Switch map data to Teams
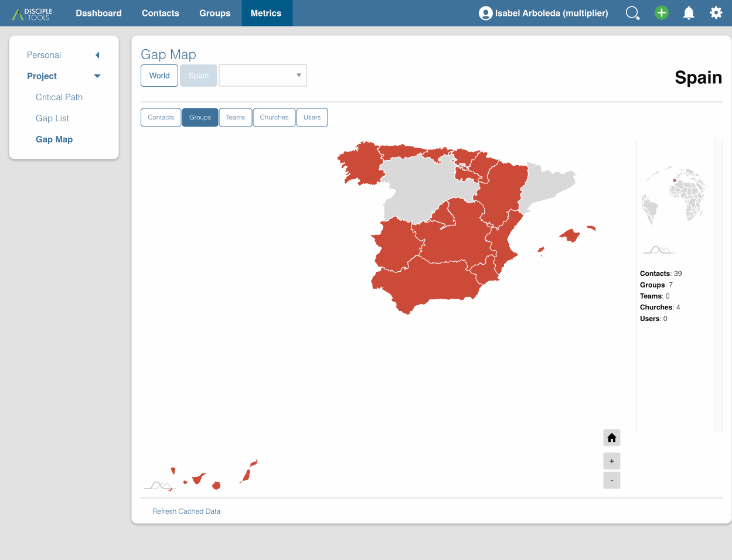The width and height of the screenshot is (732, 560). click(236, 117)
